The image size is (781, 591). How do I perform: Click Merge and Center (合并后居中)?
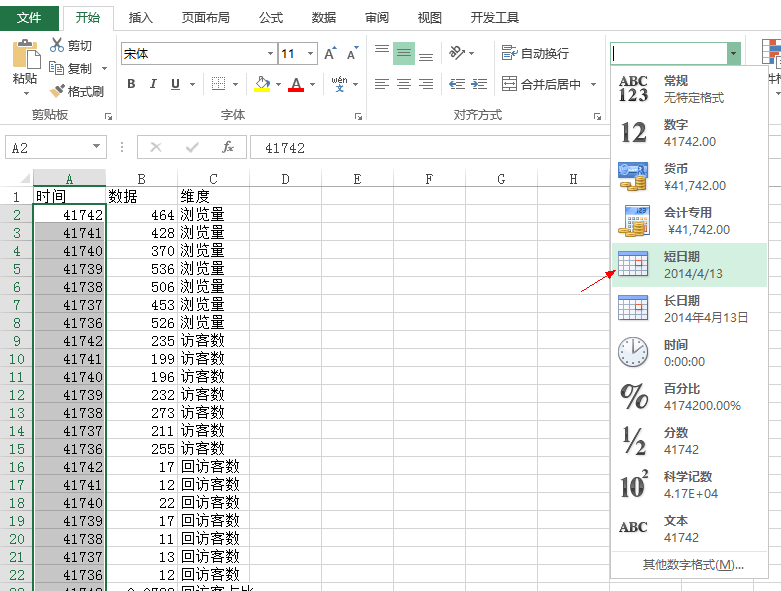pos(541,84)
